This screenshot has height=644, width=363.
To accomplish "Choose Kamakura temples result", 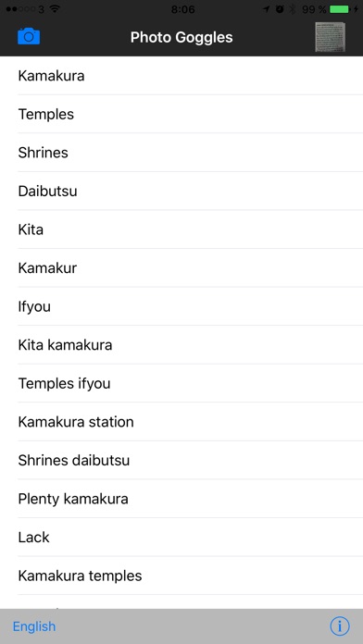I will click(x=181, y=576).
